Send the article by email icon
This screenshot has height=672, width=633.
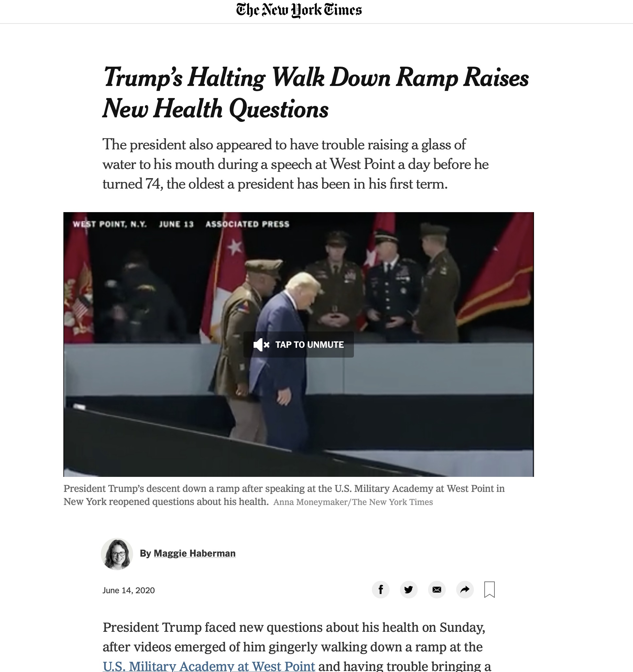point(437,590)
